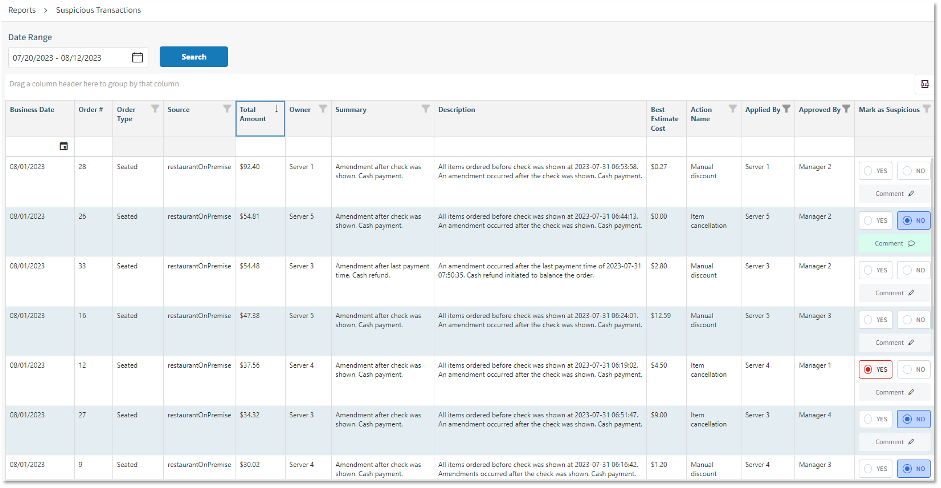941x488 pixels.
Task: Select NO radio for order 27
Action: click(914, 419)
